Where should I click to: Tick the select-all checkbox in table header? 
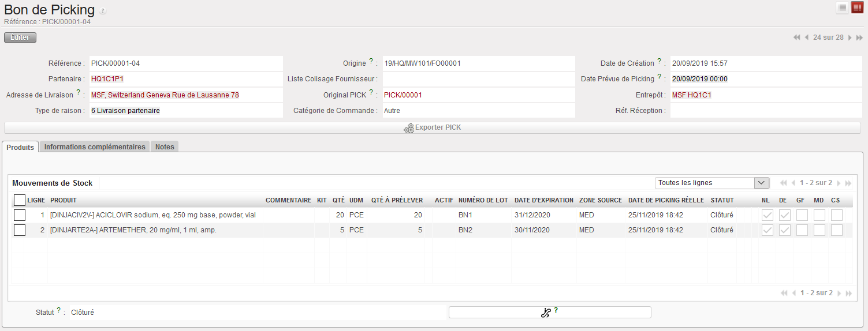click(20, 200)
